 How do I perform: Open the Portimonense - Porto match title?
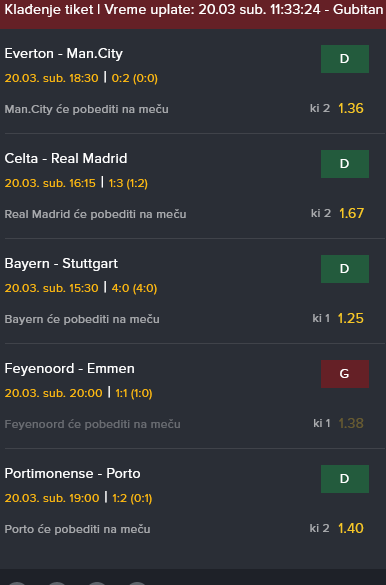(72, 473)
